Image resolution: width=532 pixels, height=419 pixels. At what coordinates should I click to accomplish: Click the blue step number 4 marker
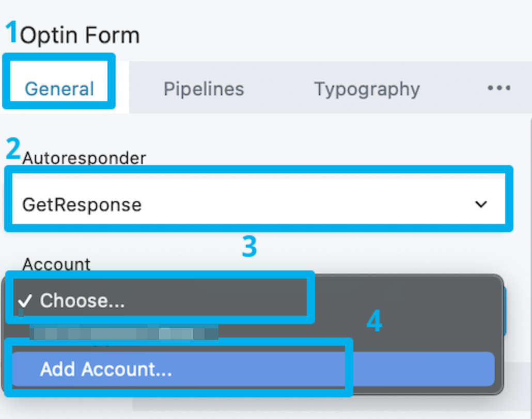[x=374, y=322]
